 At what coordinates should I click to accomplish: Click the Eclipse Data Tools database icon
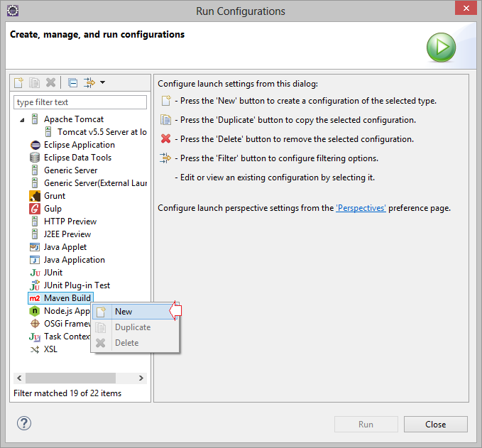35,158
